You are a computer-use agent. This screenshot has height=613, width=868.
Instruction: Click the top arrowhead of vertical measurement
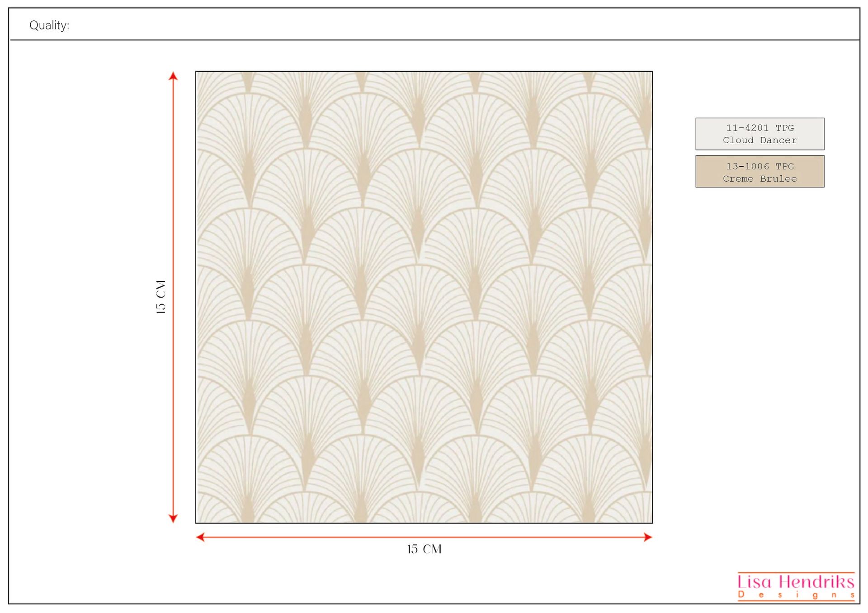click(173, 77)
